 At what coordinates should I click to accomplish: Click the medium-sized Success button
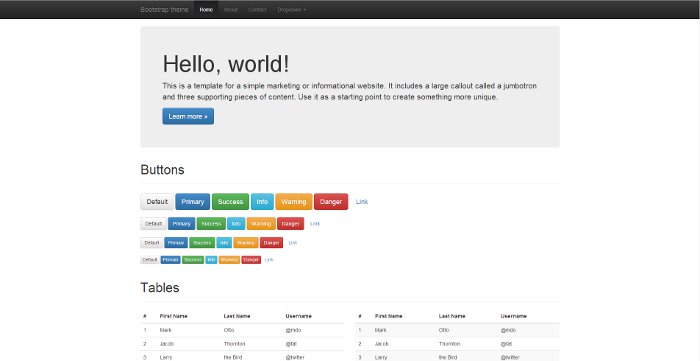coord(211,224)
